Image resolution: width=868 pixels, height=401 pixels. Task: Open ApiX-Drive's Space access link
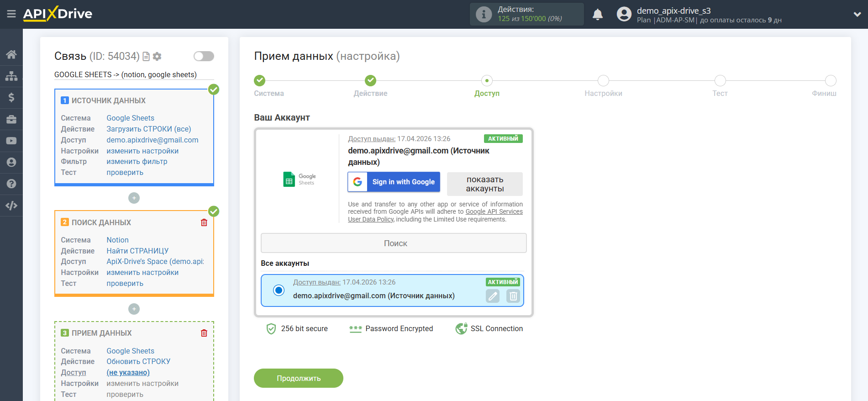tap(155, 261)
